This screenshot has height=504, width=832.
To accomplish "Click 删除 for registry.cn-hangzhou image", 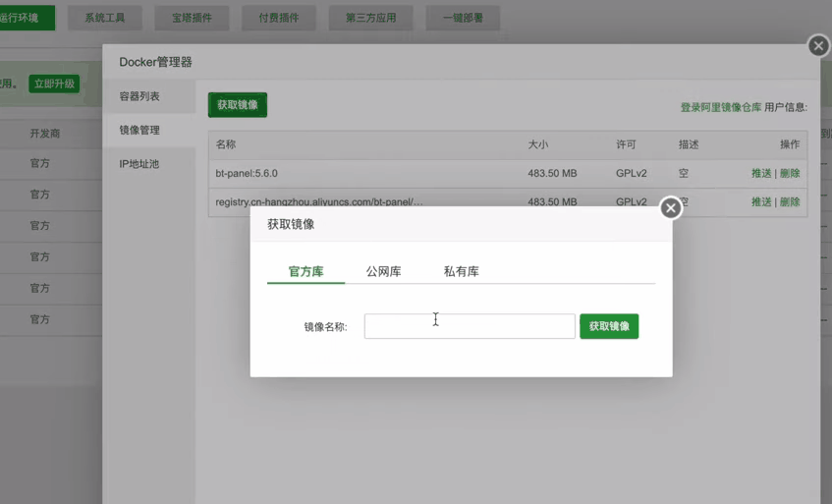I will 790,202.
